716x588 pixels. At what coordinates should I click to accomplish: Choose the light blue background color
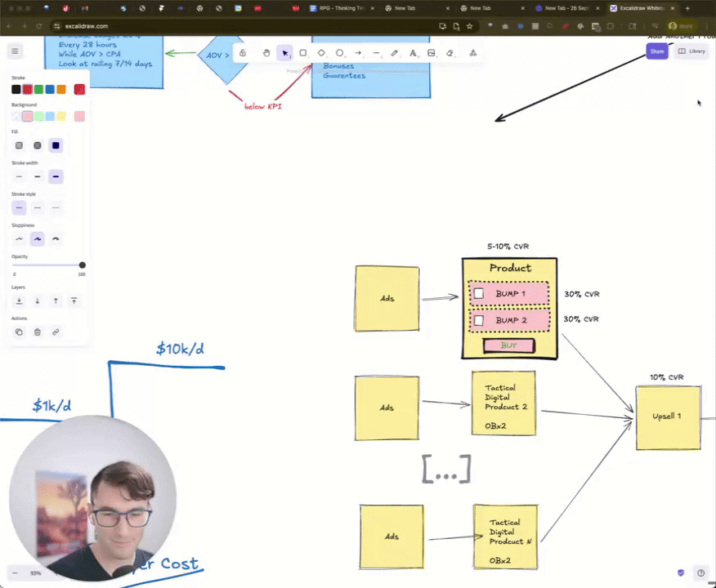point(50,116)
